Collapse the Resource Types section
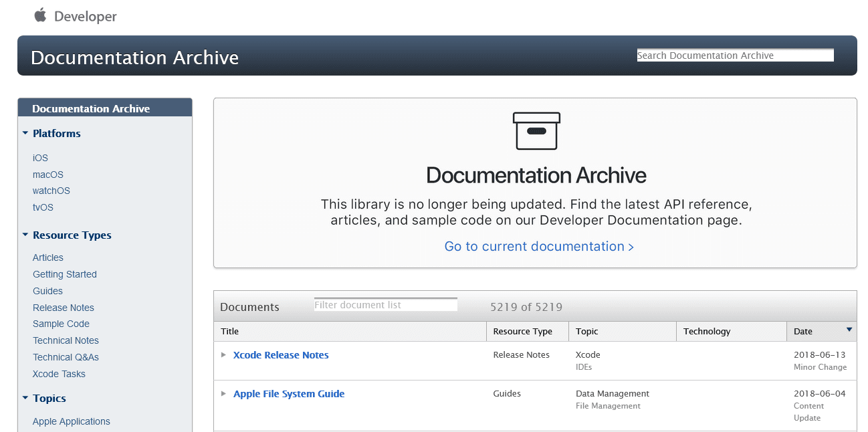868x432 pixels. pyautogui.click(x=25, y=235)
